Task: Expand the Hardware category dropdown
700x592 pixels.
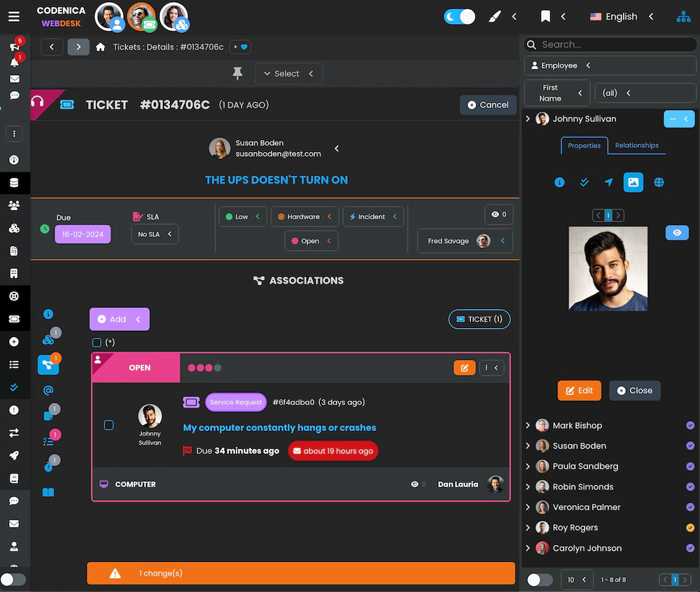Action: (x=304, y=216)
